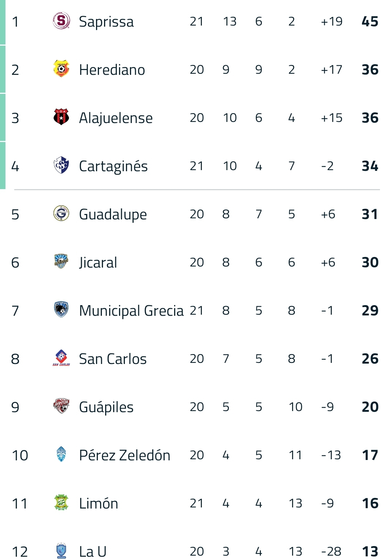Screen dimensions: 392x560
Task: Select the Guápiles Santos crest
Action: point(61,406)
